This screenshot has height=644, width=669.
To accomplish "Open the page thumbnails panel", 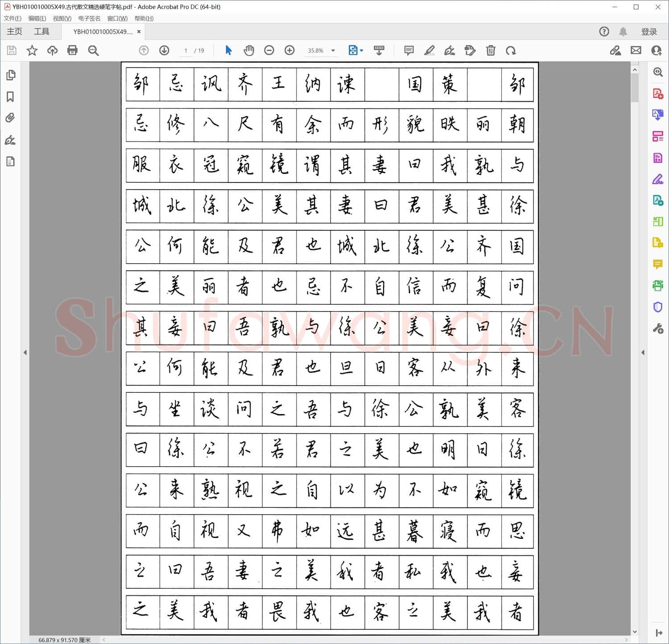I will click(11, 75).
